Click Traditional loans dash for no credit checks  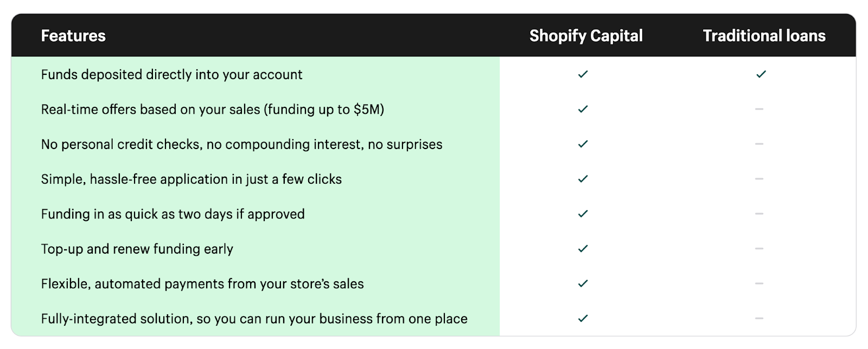[x=759, y=144]
